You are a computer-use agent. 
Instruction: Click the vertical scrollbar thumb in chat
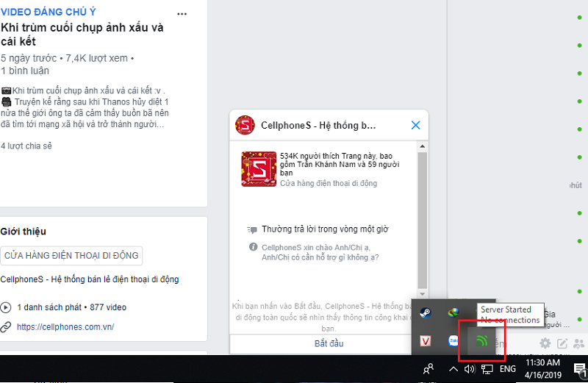(422, 221)
